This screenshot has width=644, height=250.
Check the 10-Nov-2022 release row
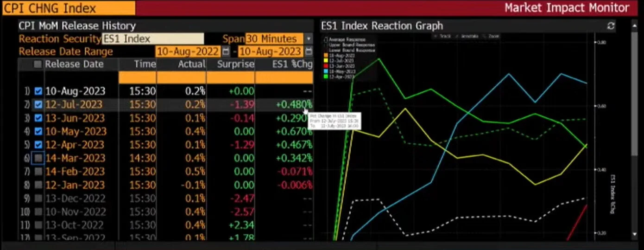coord(38,212)
